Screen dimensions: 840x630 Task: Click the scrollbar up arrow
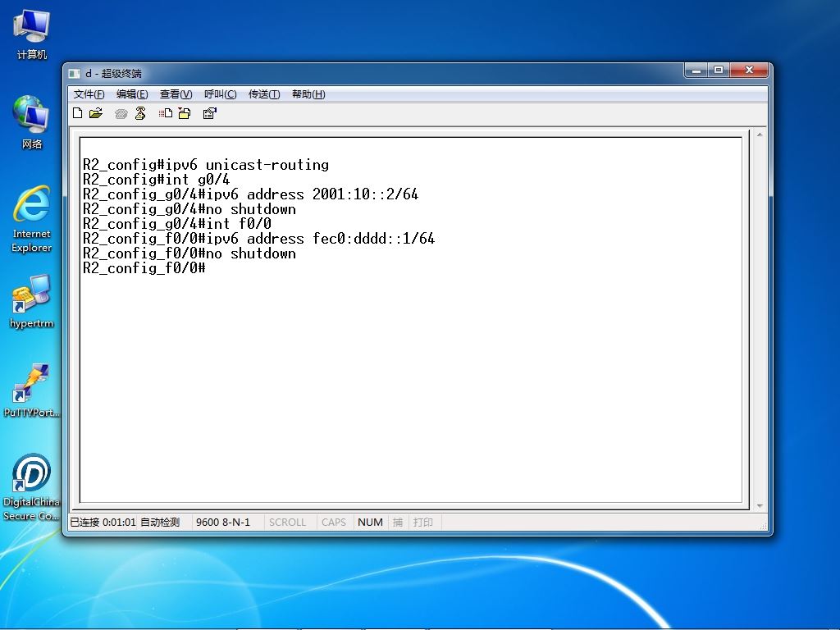(760, 135)
